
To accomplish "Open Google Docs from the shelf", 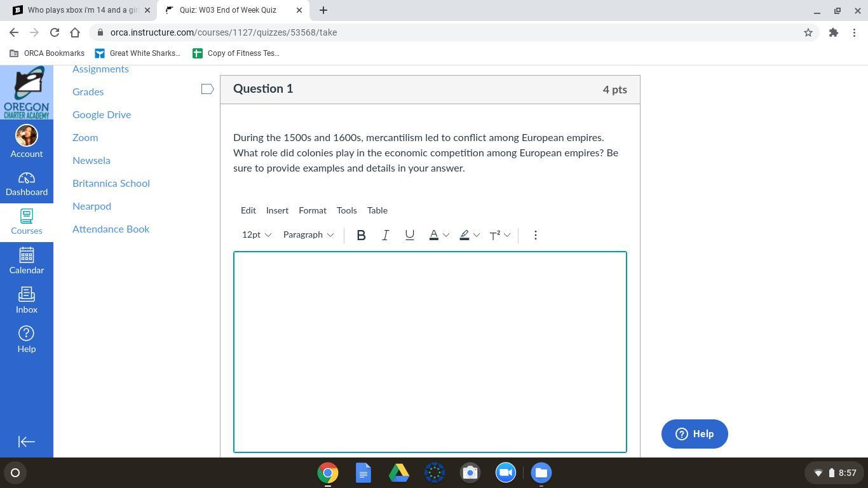I will click(x=363, y=473).
